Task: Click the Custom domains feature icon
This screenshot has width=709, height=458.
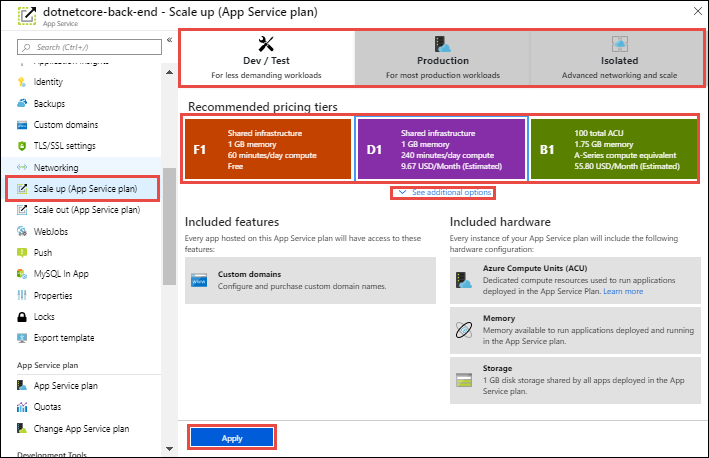Action: (x=199, y=281)
